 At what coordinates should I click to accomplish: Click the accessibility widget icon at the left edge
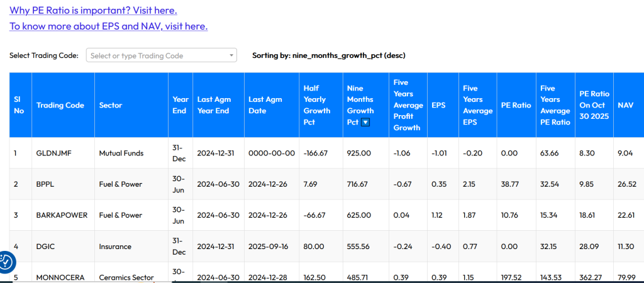tap(6, 262)
